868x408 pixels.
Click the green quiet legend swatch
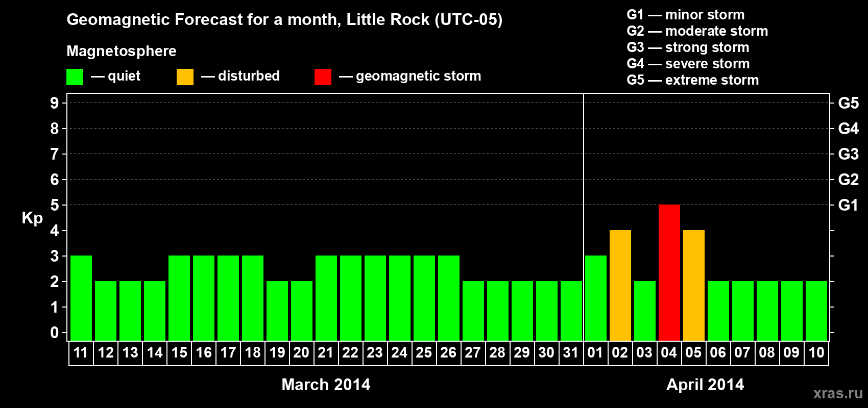tap(75, 77)
